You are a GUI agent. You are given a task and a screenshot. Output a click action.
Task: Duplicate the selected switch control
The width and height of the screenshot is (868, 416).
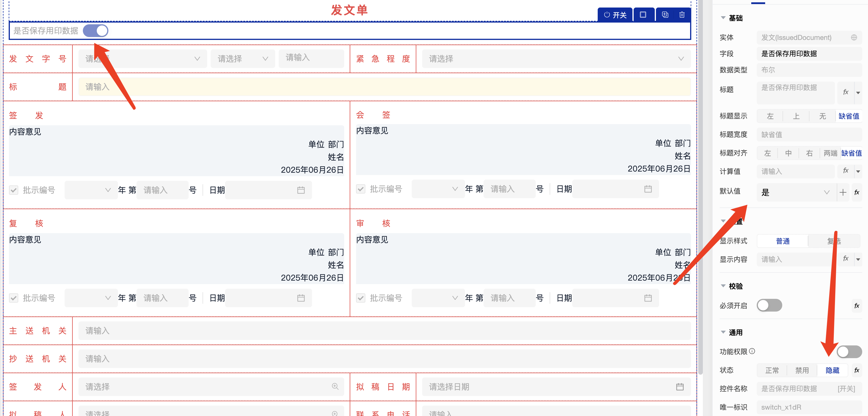click(x=665, y=15)
